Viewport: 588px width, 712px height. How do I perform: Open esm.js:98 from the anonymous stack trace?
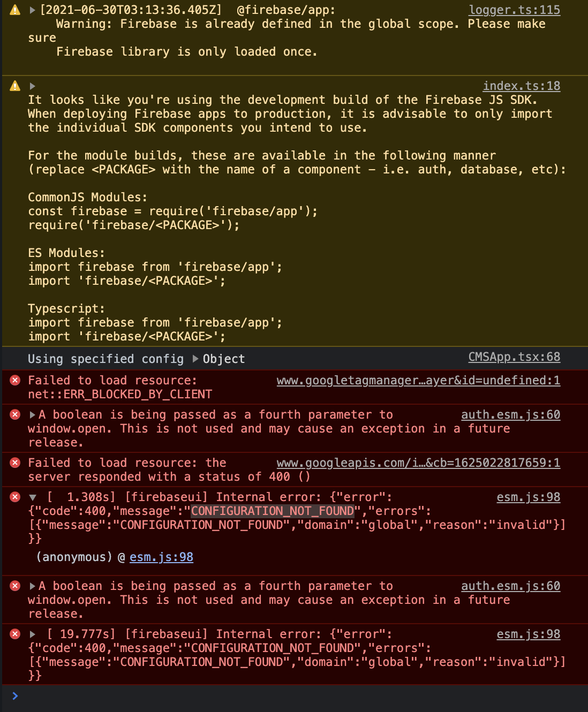pyautogui.click(x=161, y=557)
